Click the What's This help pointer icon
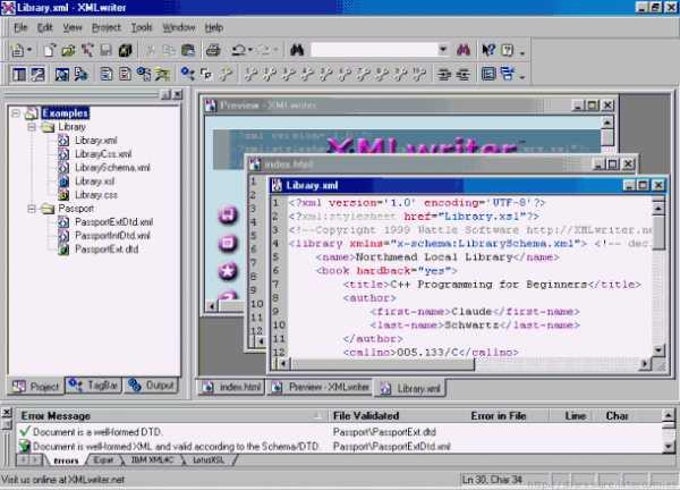Viewport: 680px width, 490px height. 488,50
